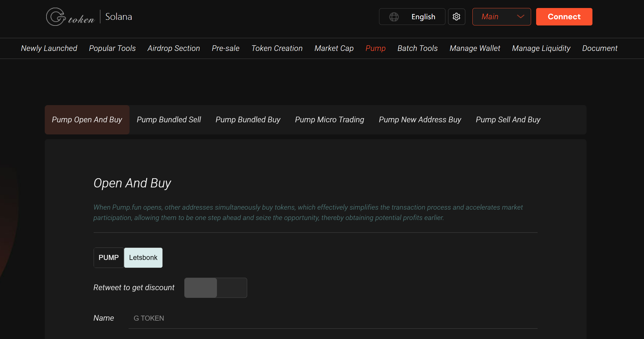
Task: Click the G token logo
Action: [x=71, y=17]
